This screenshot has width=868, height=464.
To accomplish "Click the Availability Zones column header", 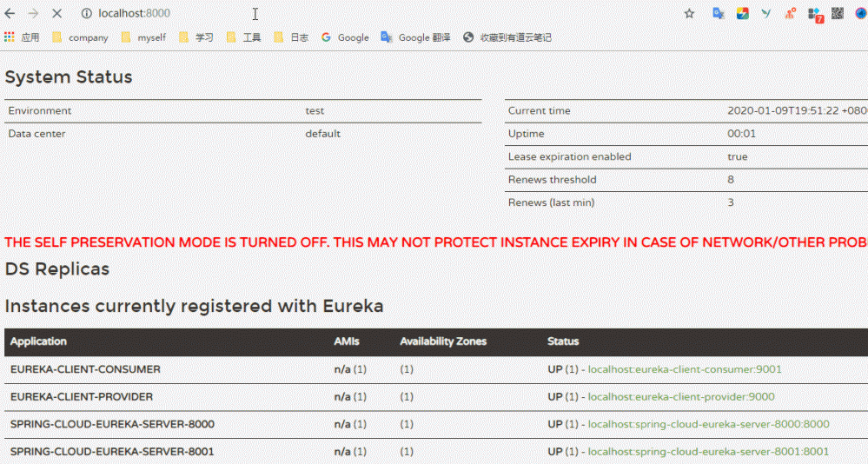I will 443,341.
